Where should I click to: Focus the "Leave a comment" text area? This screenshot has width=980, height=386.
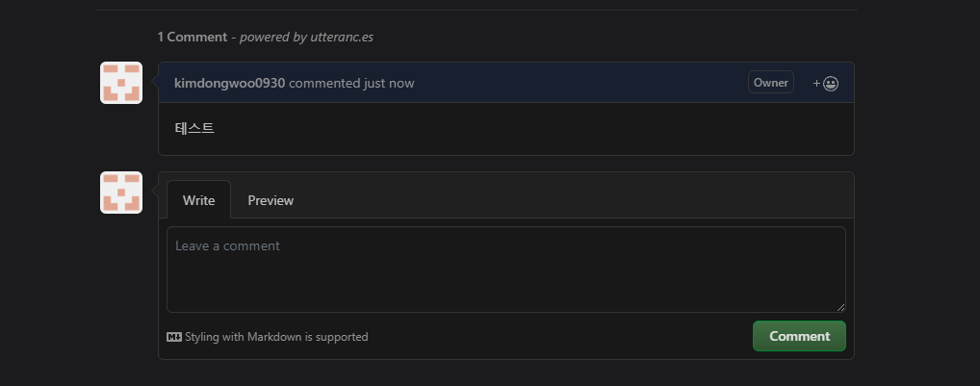[x=506, y=270]
